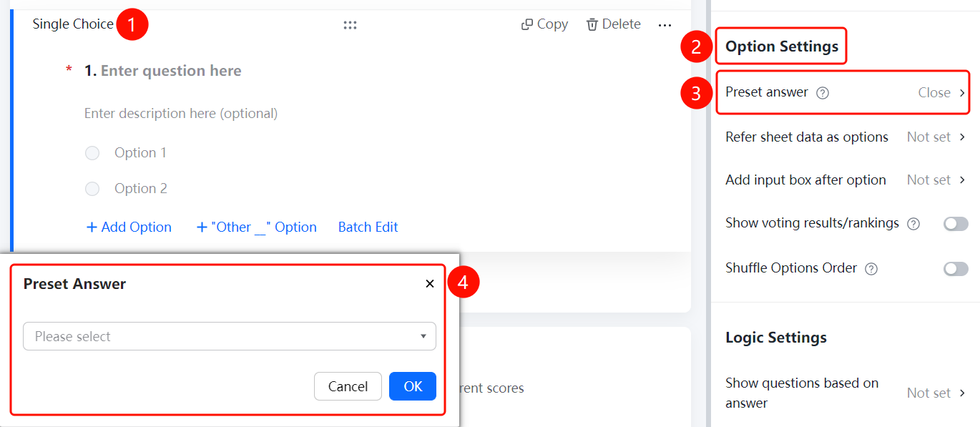The height and width of the screenshot is (427, 980).
Task: Select the Option 2 radio button
Action: coord(92,189)
